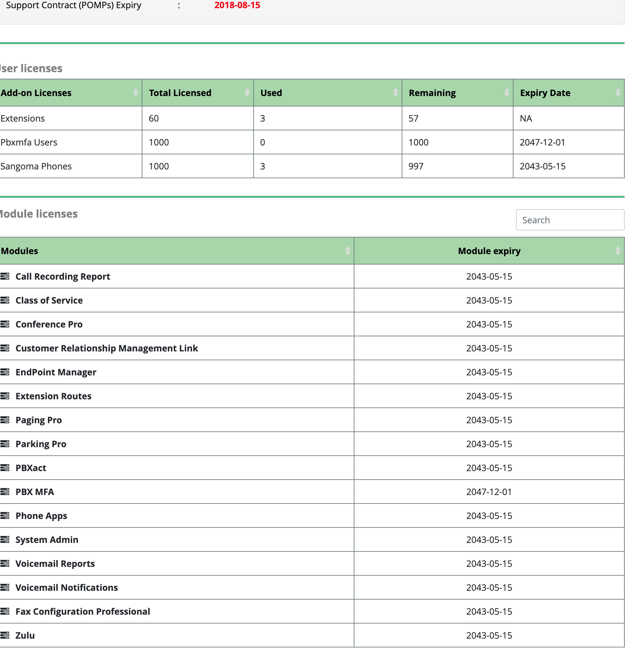Select the Sangoma Phones license row
This screenshot has width=625, height=672.
coord(312,166)
